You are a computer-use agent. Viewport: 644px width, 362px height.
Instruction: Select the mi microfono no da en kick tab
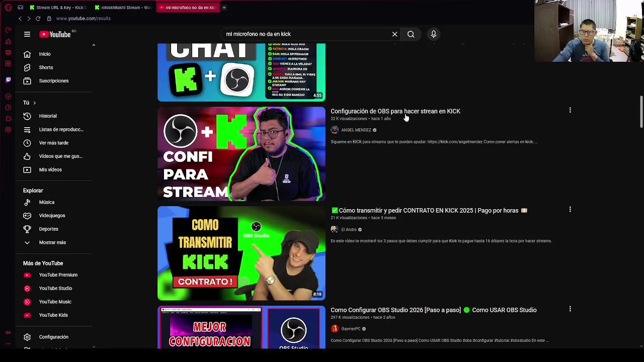point(187,8)
